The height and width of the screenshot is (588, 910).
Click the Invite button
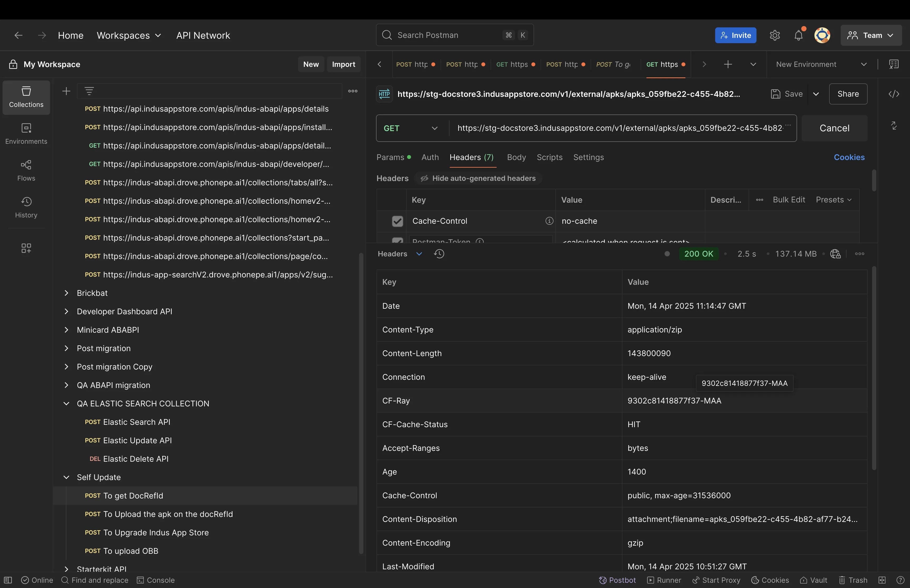point(735,36)
